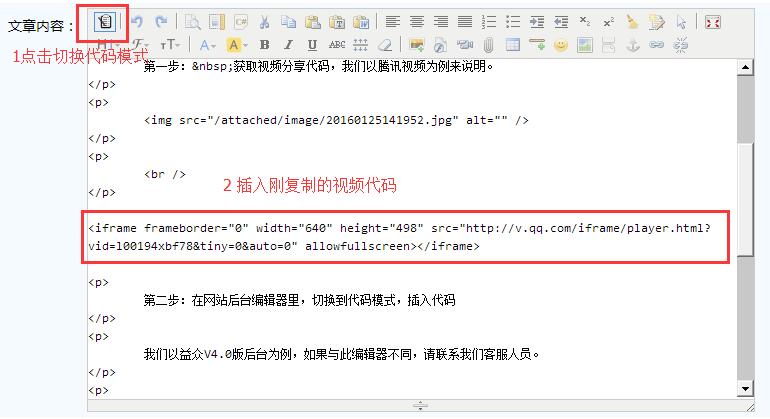Viewport: 770px width, 419px height.
Task: Click the subscript icon
Action: pyautogui.click(x=585, y=21)
